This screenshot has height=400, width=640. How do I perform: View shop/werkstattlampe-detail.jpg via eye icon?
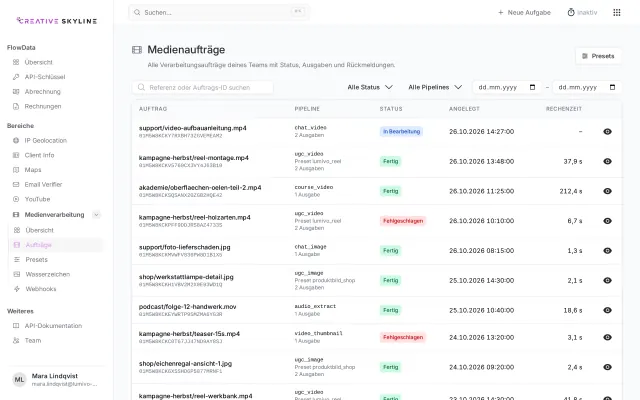pos(607,280)
